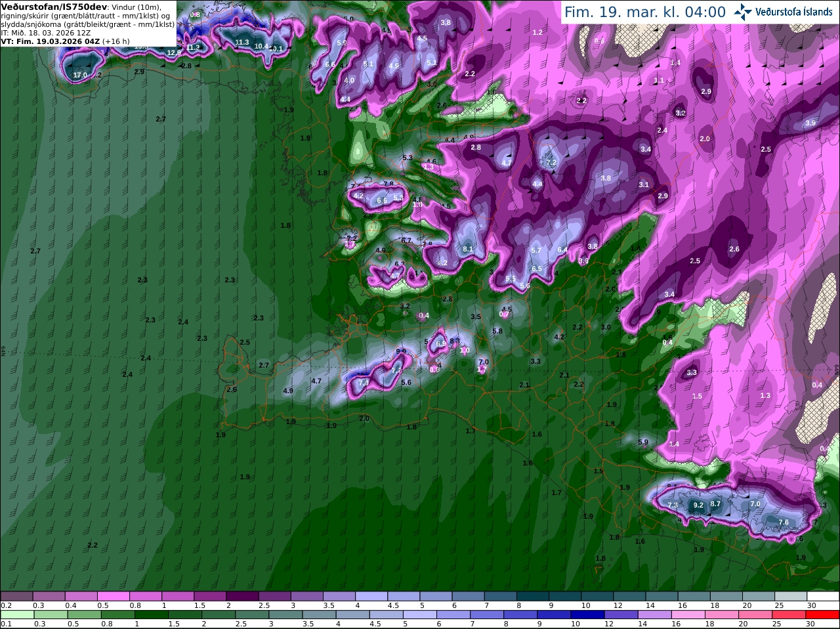Click the VT: Fim. 19.03.2026 04Z line
The width and height of the screenshot is (840, 629).
pos(65,41)
